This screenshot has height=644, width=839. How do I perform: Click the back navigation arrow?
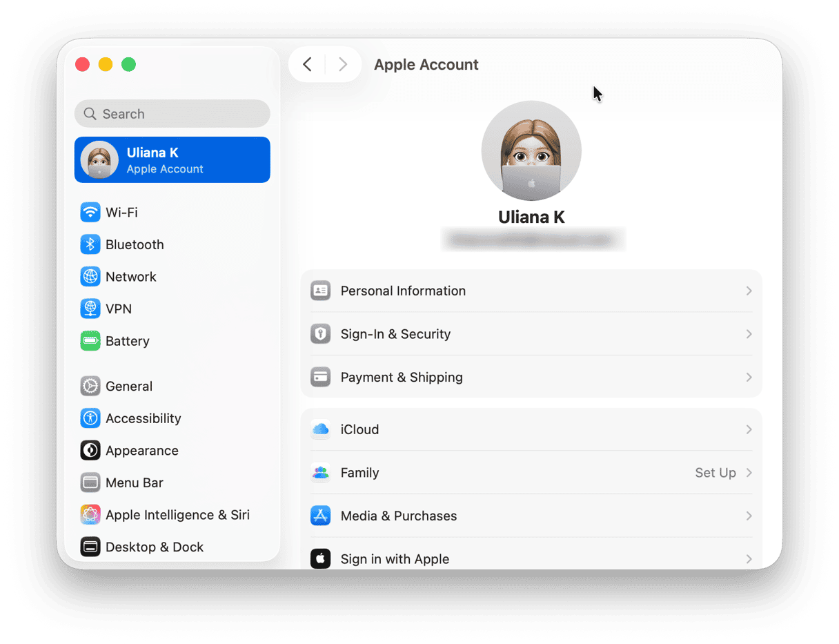308,65
